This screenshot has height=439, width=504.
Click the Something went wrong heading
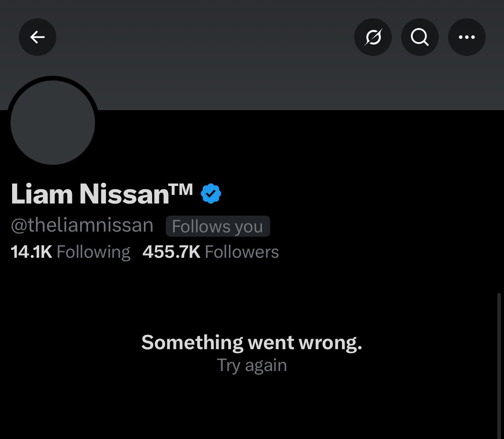252,343
